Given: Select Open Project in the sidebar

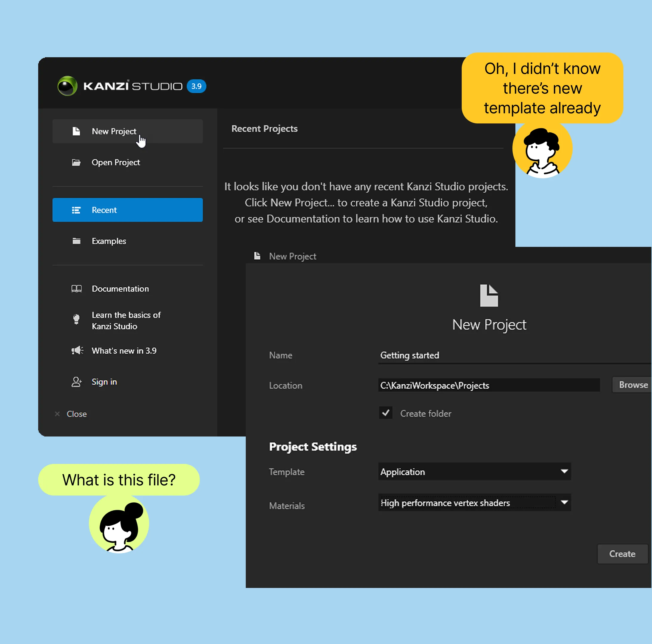Looking at the screenshot, I should pyautogui.click(x=128, y=162).
